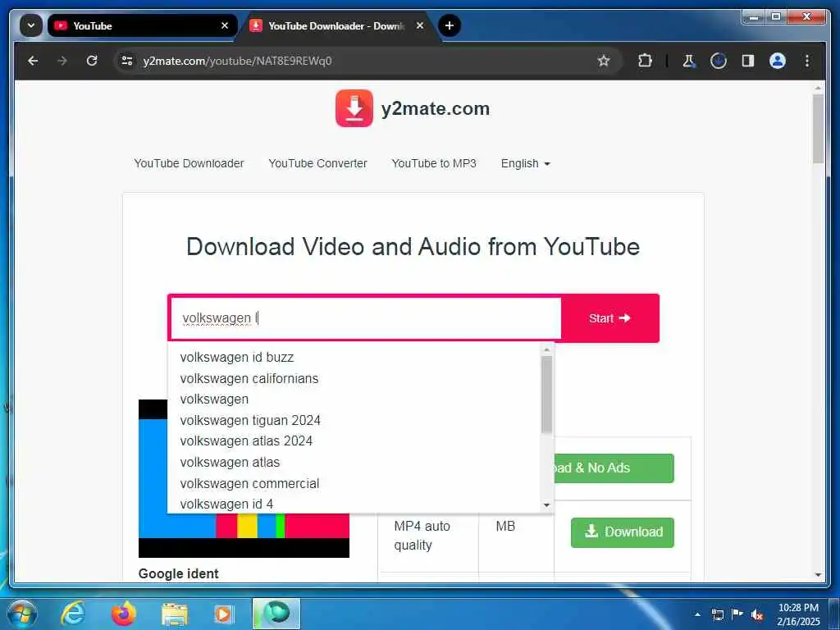
Task: Toggle the browser side panel icon
Action: pos(748,61)
